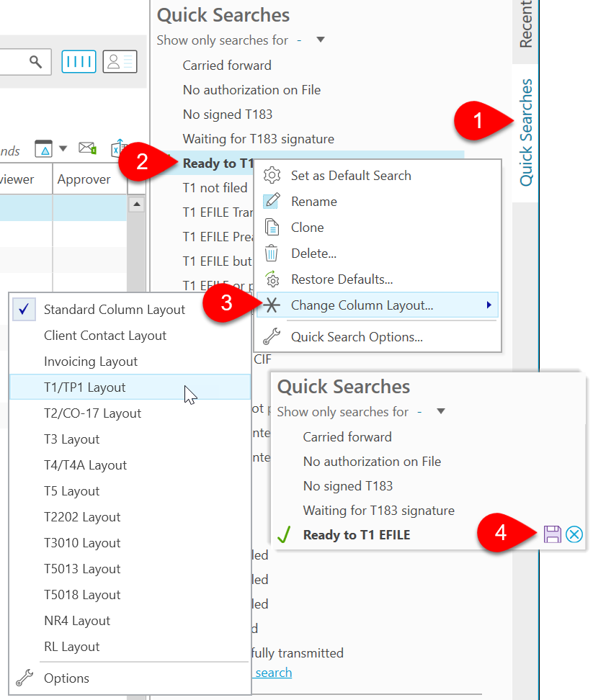Click the Clone document icon
593x700 pixels.
click(x=272, y=228)
